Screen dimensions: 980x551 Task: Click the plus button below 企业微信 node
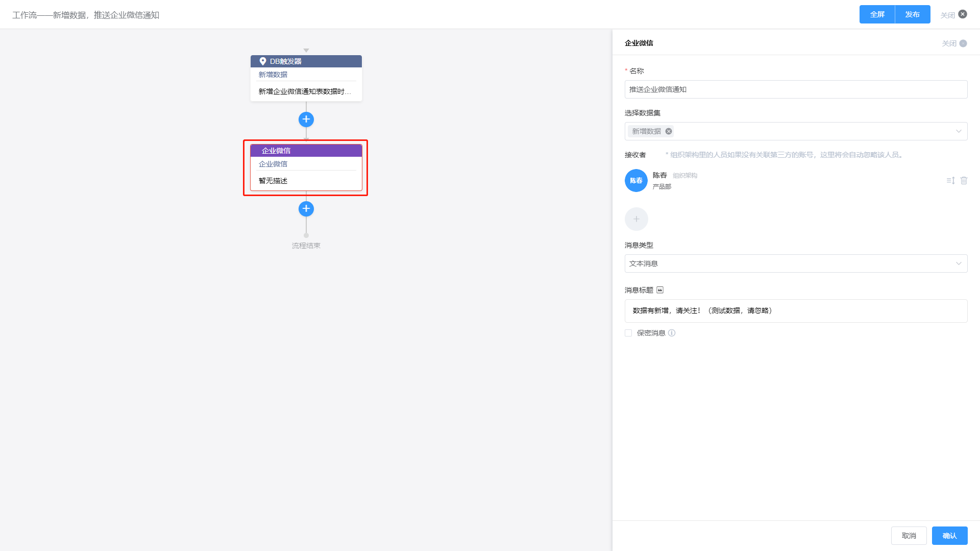(x=306, y=209)
